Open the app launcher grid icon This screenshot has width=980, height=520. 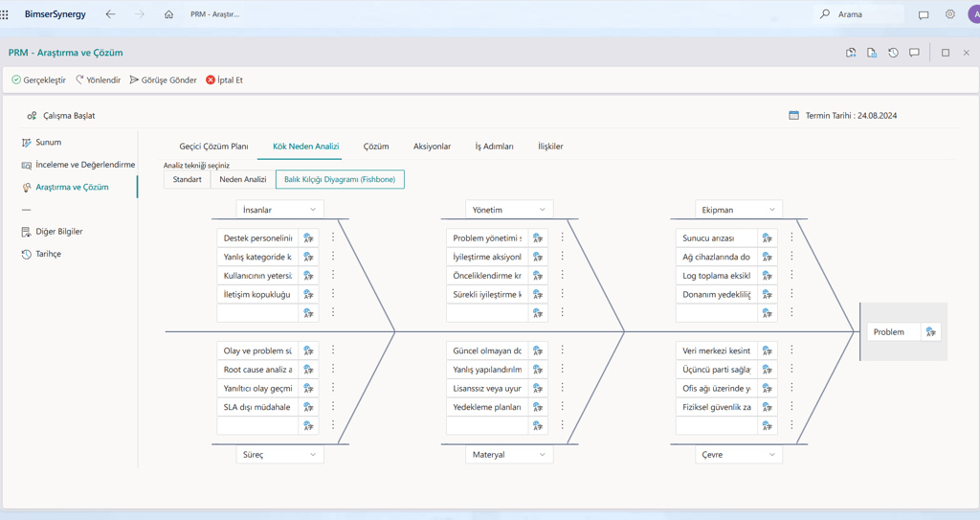6,14
